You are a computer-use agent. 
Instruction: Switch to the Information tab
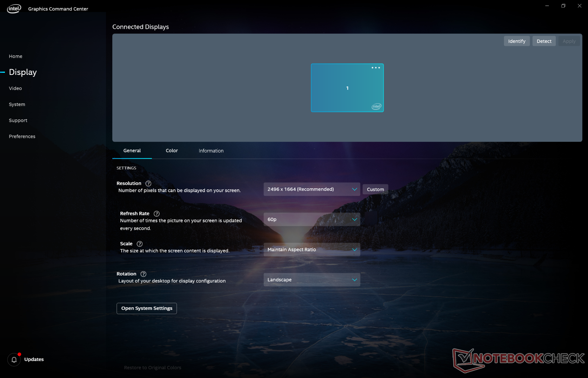(211, 151)
